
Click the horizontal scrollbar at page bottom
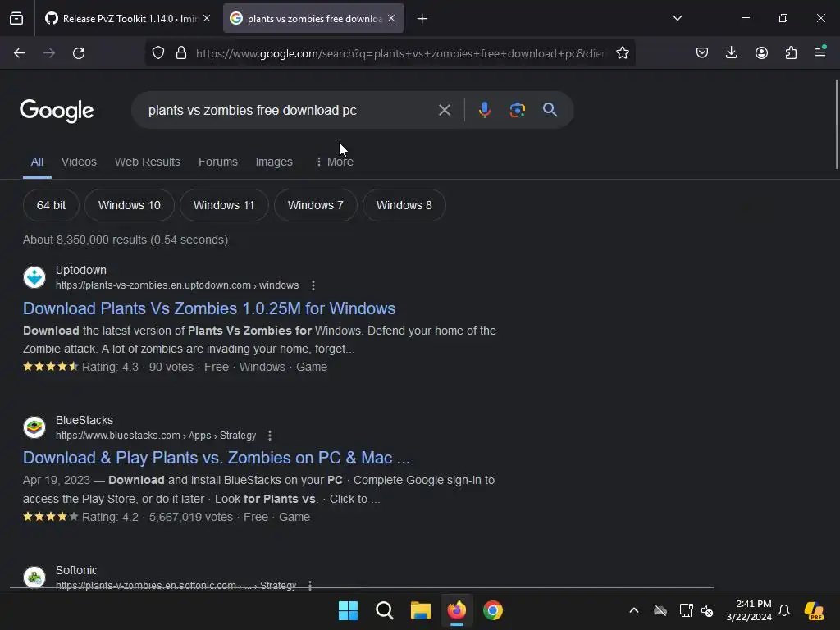[362, 587]
